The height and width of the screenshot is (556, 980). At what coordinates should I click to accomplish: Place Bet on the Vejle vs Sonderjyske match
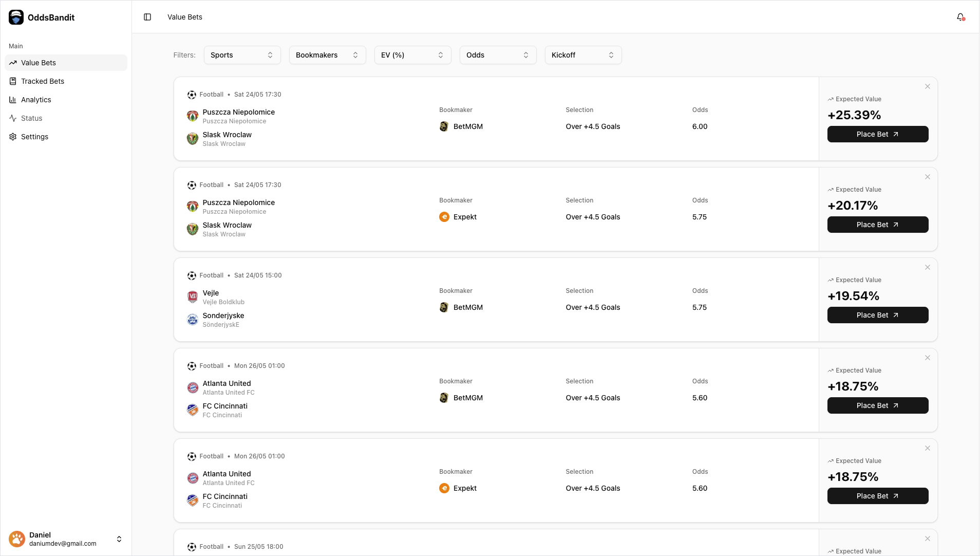coord(877,315)
